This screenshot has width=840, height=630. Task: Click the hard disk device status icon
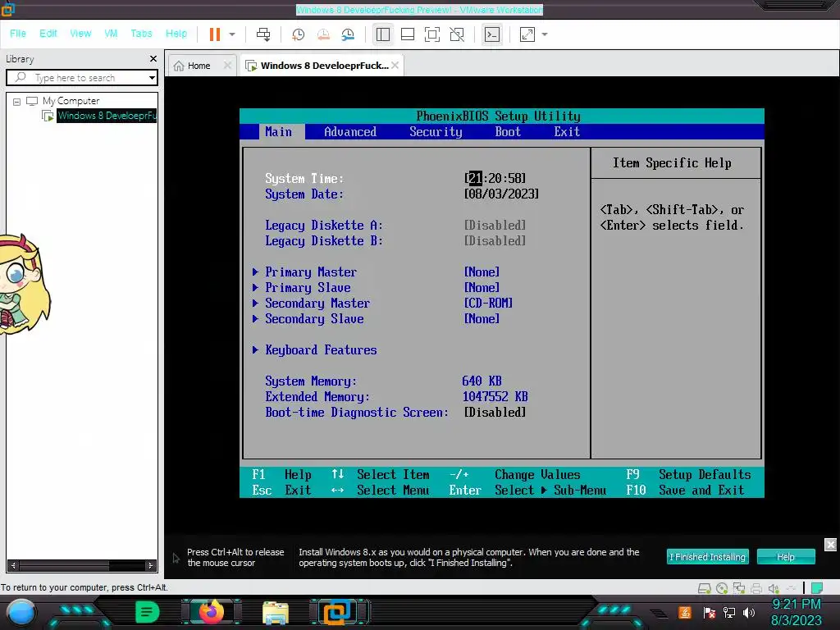click(x=705, y=588)
